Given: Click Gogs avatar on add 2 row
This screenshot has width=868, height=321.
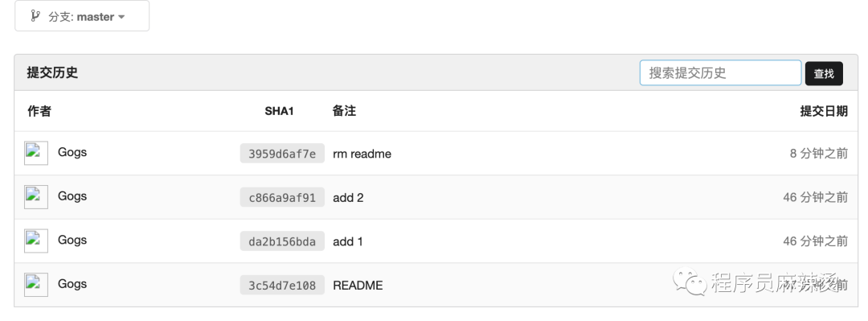Looking at the screenshot, I should pos(36,197).
